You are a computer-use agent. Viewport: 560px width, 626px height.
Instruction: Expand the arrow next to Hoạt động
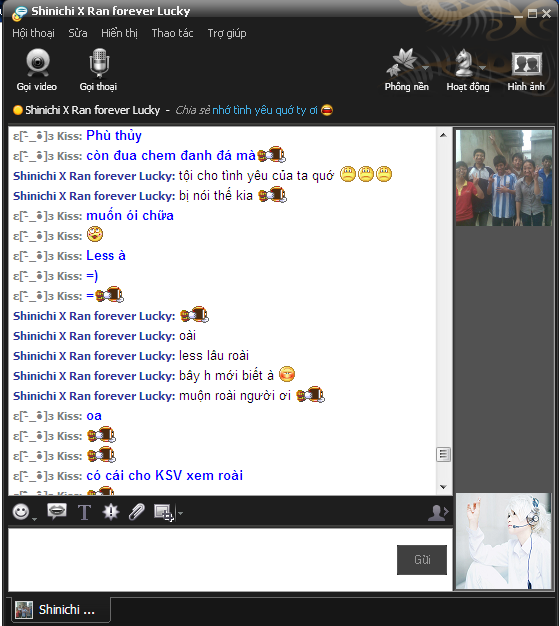[483, 68]
